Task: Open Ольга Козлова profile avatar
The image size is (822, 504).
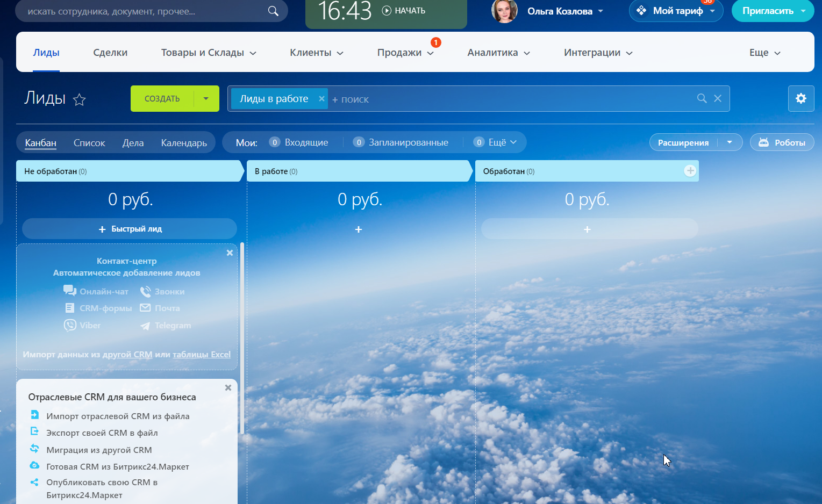Action: 504,11
